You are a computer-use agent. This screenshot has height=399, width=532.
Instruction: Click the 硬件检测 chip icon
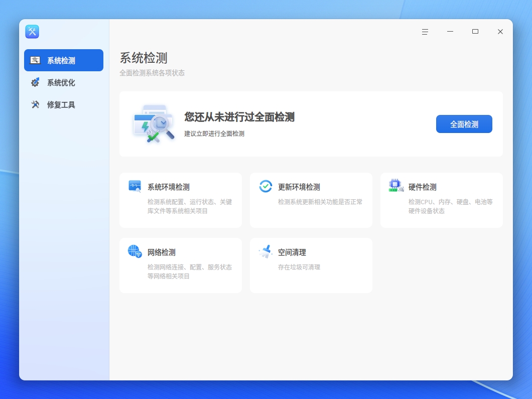(x=396, y=186)
